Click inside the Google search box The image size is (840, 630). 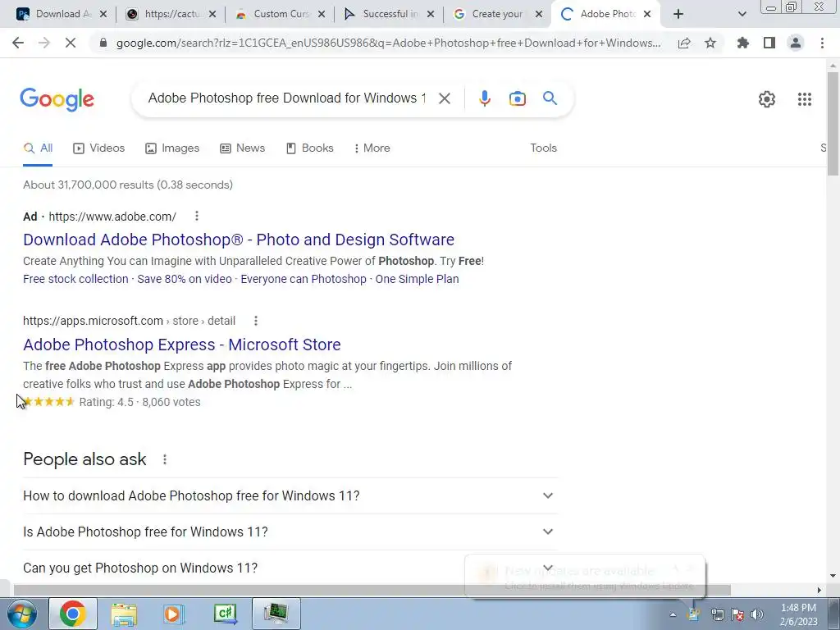pos(286,98)
